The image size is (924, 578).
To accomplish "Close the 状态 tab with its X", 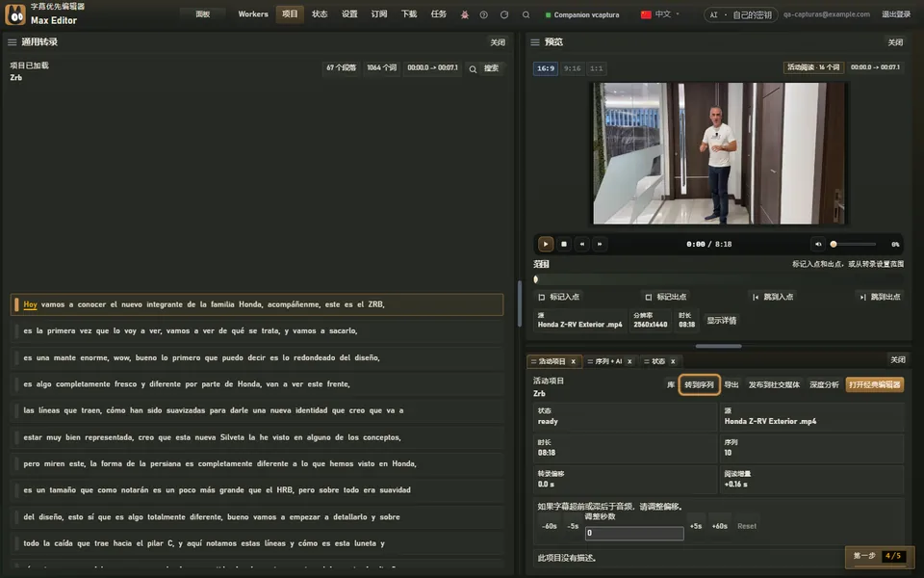I will click(673, 361).
